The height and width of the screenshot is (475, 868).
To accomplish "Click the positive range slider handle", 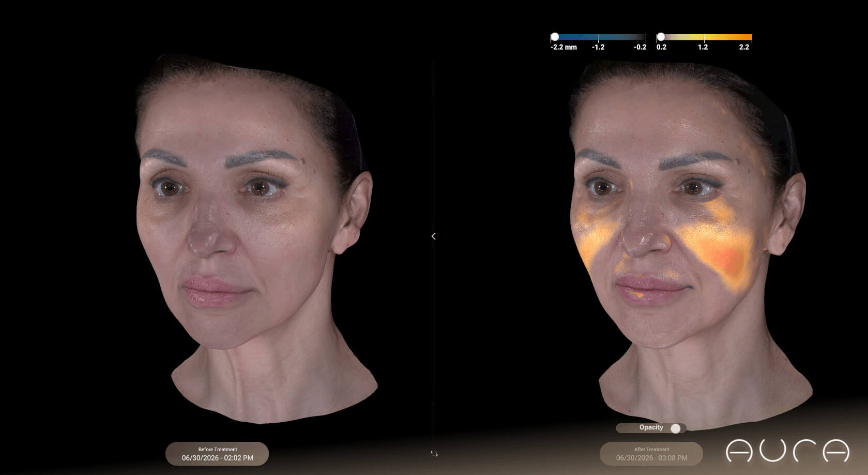I will coord(661,37).
